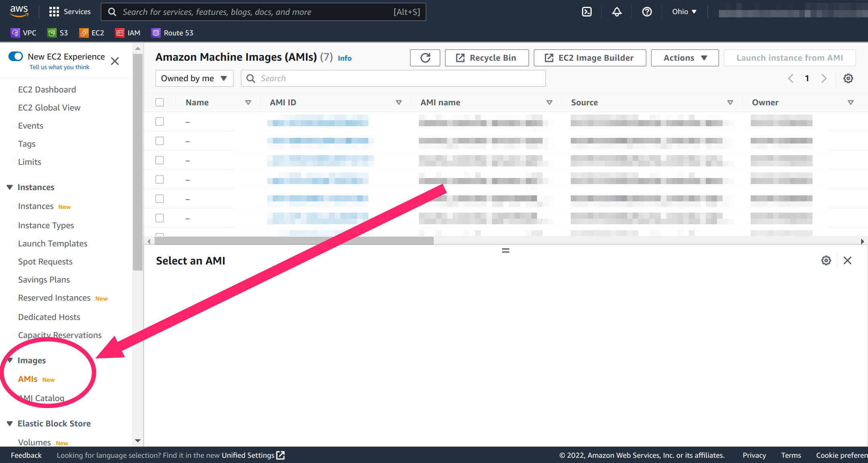Click the sidebar vertical scrollbar thumb

(138, 162)
